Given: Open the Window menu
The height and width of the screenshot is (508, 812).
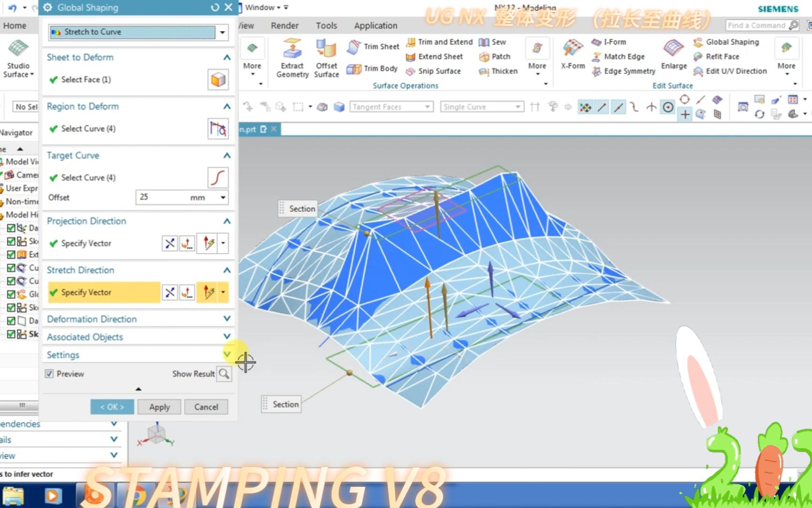Looking at the screenshot, I should (262, 7).
